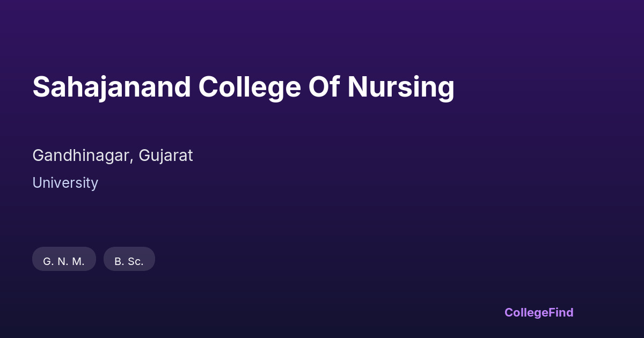Select the B. Sc. course tag
This screenshot has height=338, width=644.
[129, 261]
